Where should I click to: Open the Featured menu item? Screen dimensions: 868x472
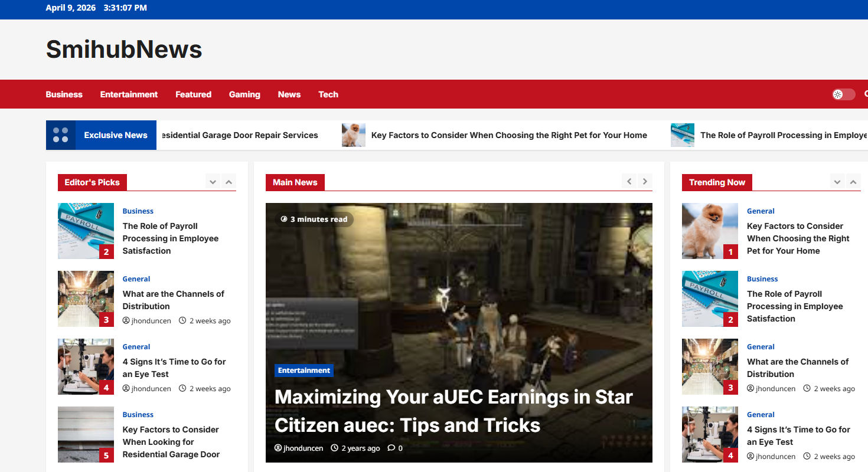[x=193, y=94]
